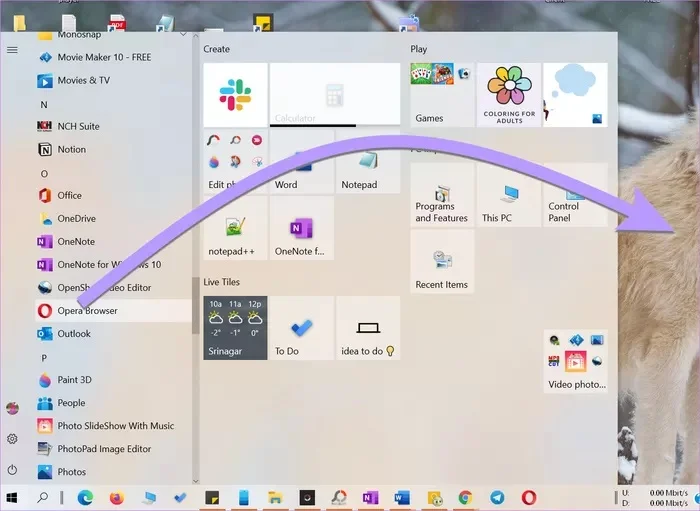Click the app list scroll-down arrow
The height and width of the screenshot is (511, 700).
(196, 481)
